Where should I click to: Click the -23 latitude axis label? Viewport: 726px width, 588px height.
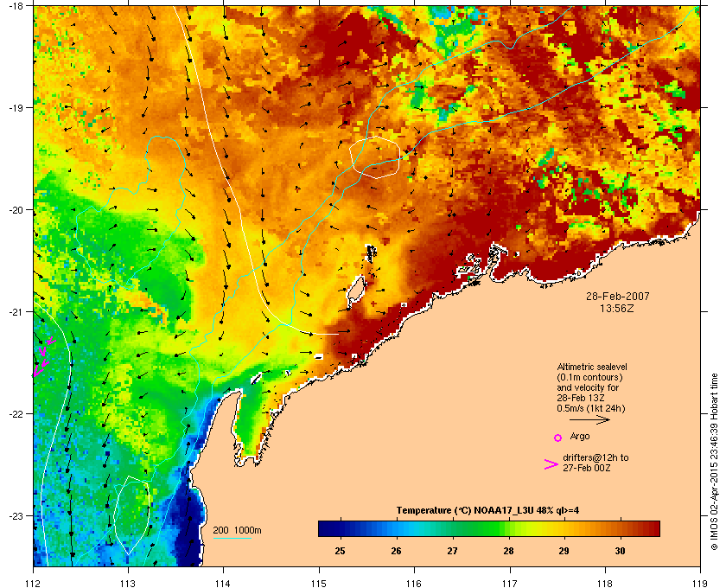tap(16, 515)
